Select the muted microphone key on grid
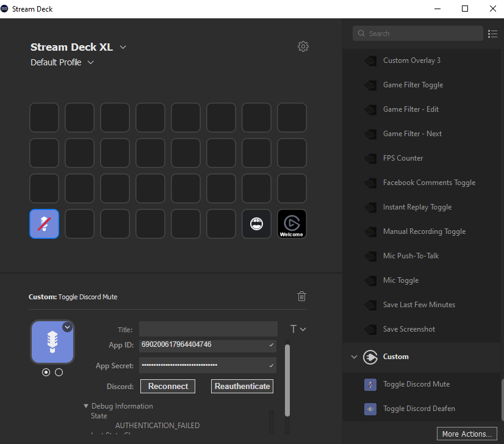504x444 pixels. coord(45,224)
